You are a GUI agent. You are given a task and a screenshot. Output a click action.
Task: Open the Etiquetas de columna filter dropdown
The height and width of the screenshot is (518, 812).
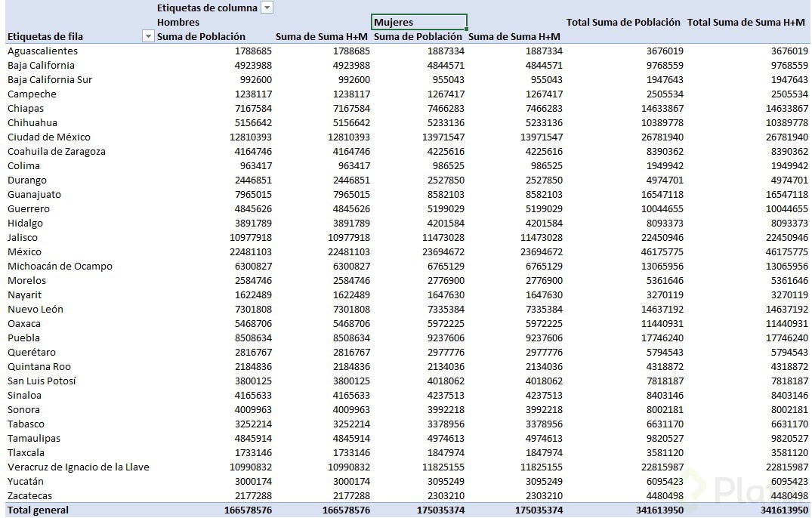click(267, 8)
